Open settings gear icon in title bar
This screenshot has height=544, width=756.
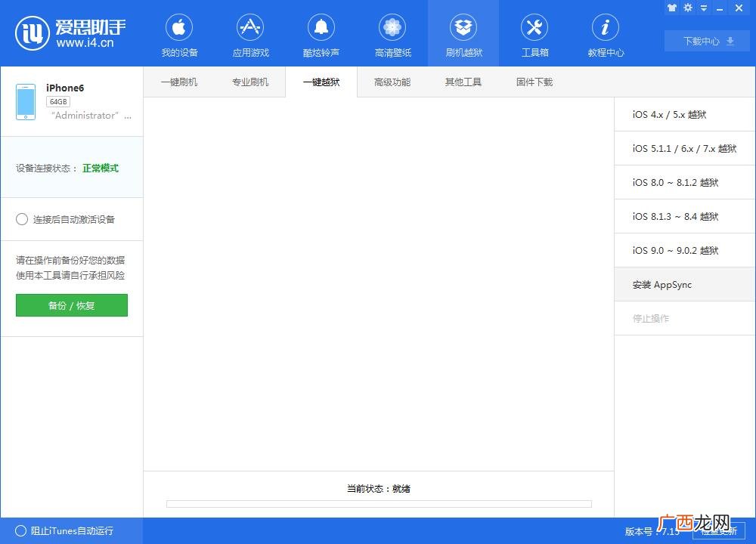coord(688,8)
